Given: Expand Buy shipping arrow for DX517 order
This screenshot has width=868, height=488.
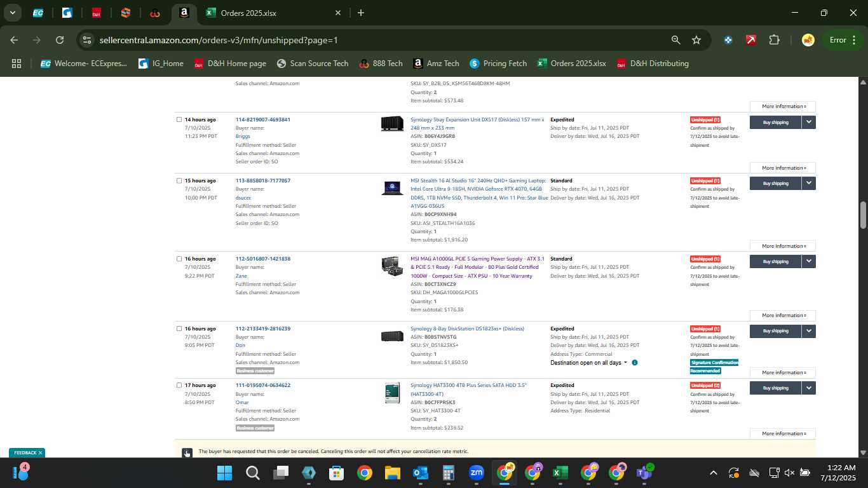Looking at the screenshot, I should (808, 122).
